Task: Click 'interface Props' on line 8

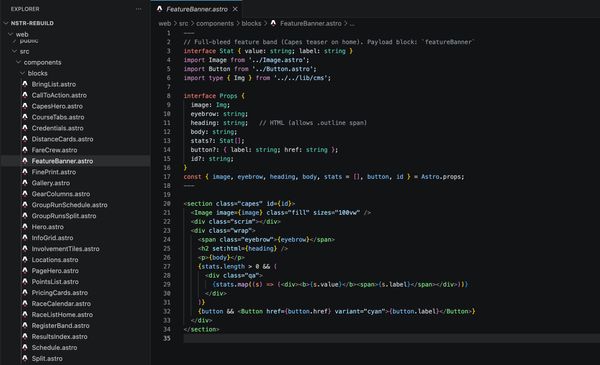Action: [210, 96]
